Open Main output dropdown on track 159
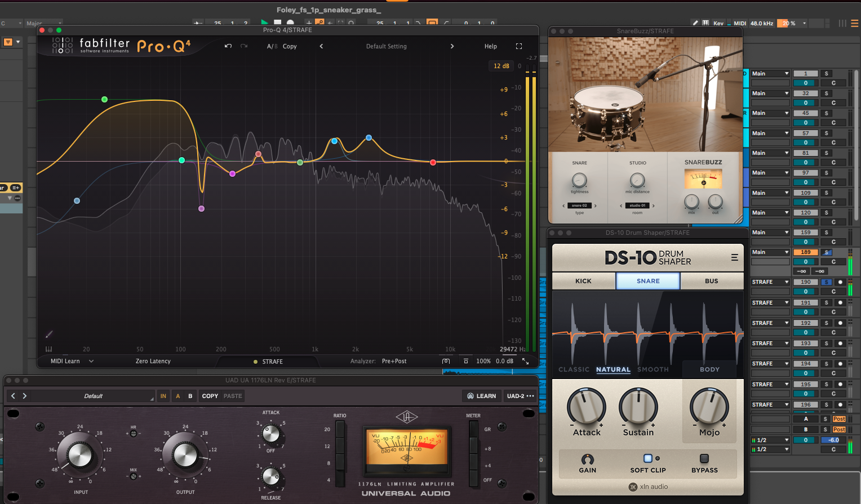The height and width of the screenshot is (504, 861). pyautogui.click(x=770, y=233)
